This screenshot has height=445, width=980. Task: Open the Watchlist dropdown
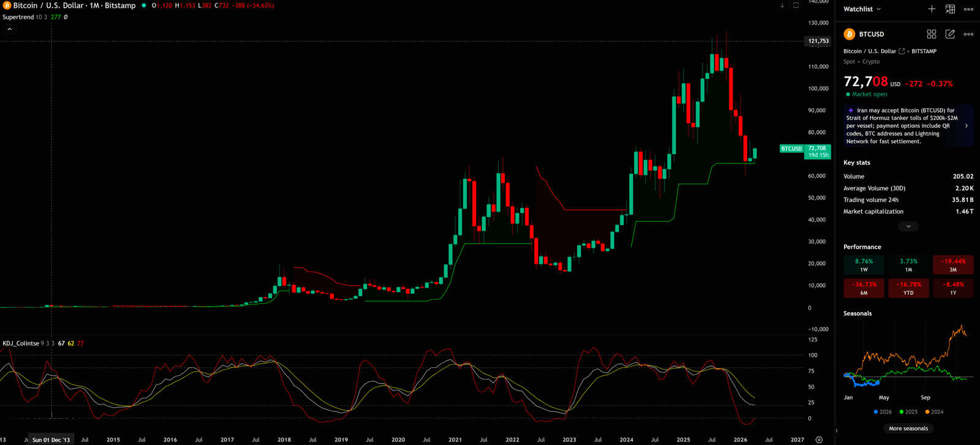[862, 9]
